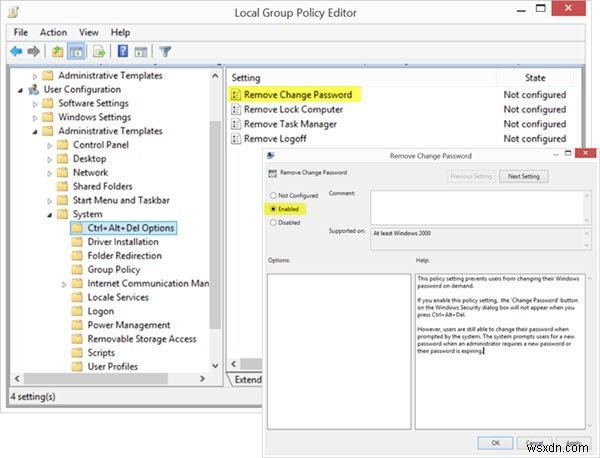Click the Scripts folder icon
This screenshot has height=458, width=600.
click(77, 352)
